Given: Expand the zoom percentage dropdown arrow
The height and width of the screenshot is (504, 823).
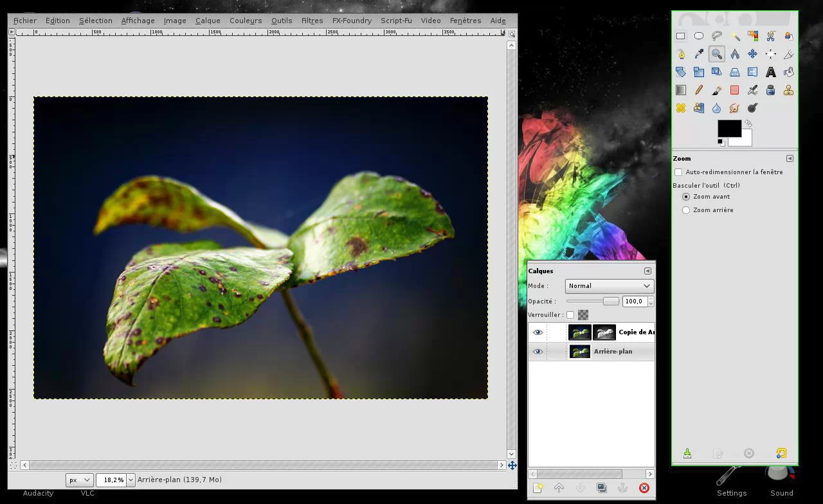Looking at the screenshot, I should [131, 480].
